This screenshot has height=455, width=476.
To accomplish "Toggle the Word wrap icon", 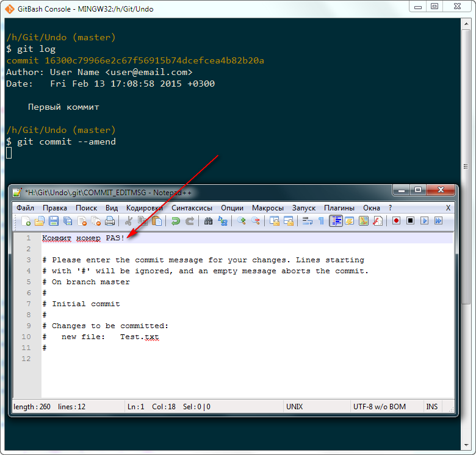I will 307,221.
